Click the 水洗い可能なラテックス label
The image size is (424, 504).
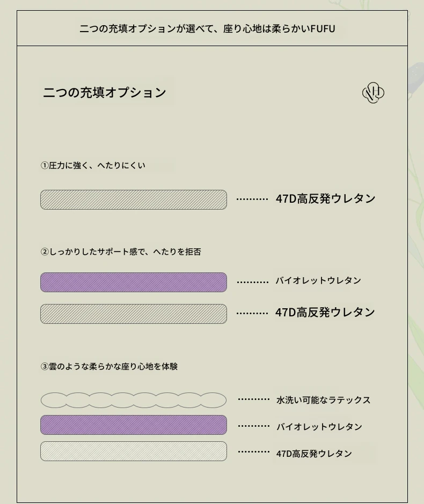point(324,400)
